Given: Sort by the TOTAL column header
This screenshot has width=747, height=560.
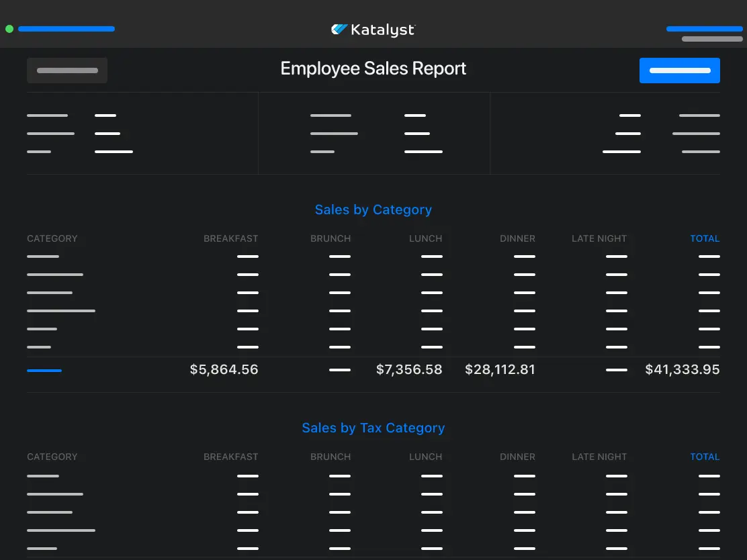Looking at the screenshot, I should pyautogui.click(x=705, y=238).
